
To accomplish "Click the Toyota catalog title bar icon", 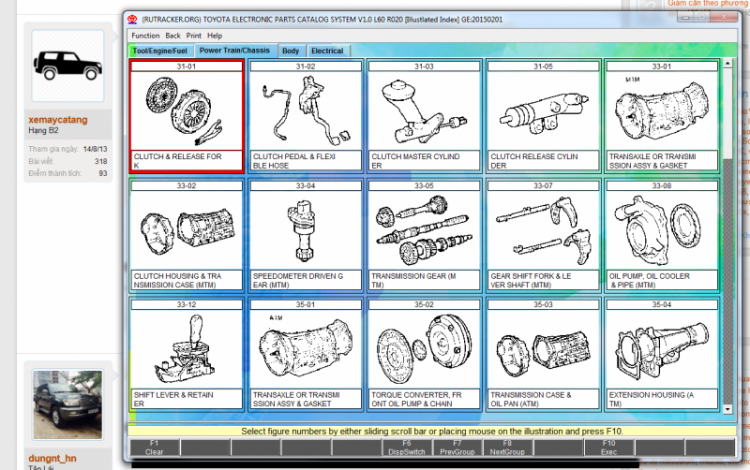I will 132,20.
